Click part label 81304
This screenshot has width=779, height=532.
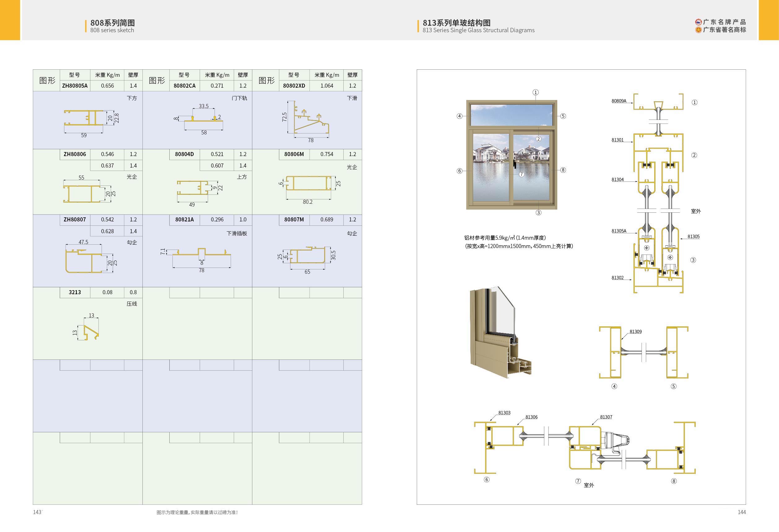click(617, 180)
